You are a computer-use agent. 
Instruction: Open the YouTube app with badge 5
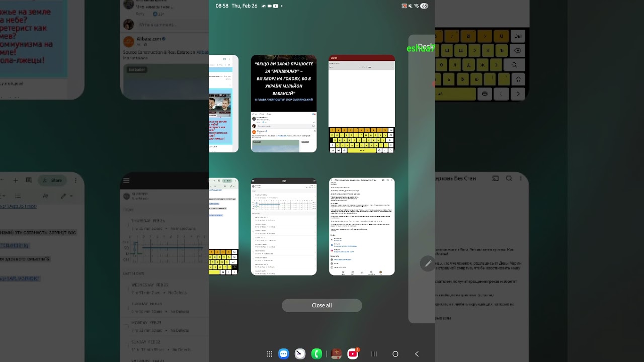point(353,354)
